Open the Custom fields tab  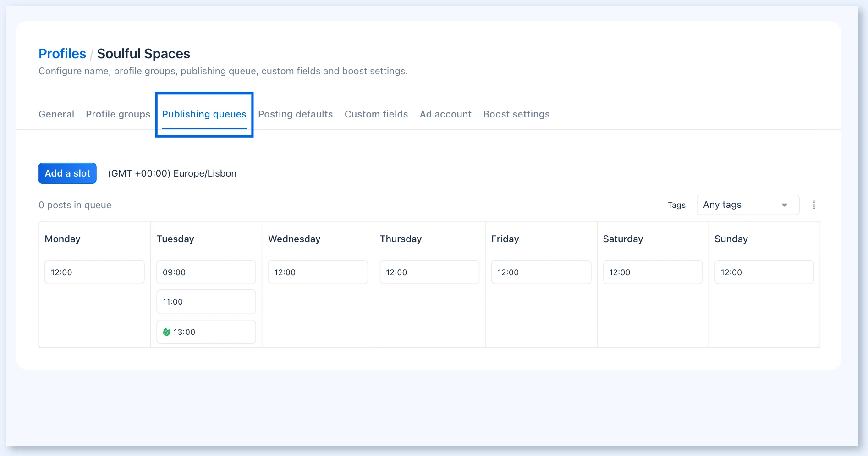point(376,114)
